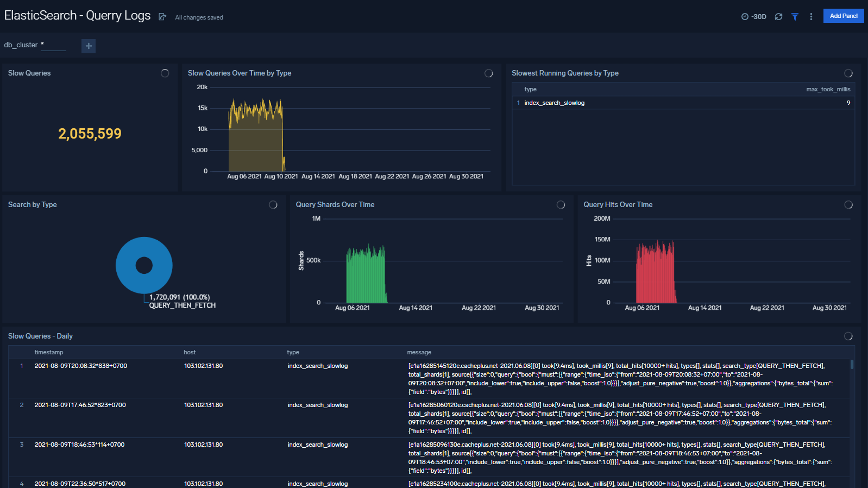Sort table by max_took_millis column header

tap(828, 89)
